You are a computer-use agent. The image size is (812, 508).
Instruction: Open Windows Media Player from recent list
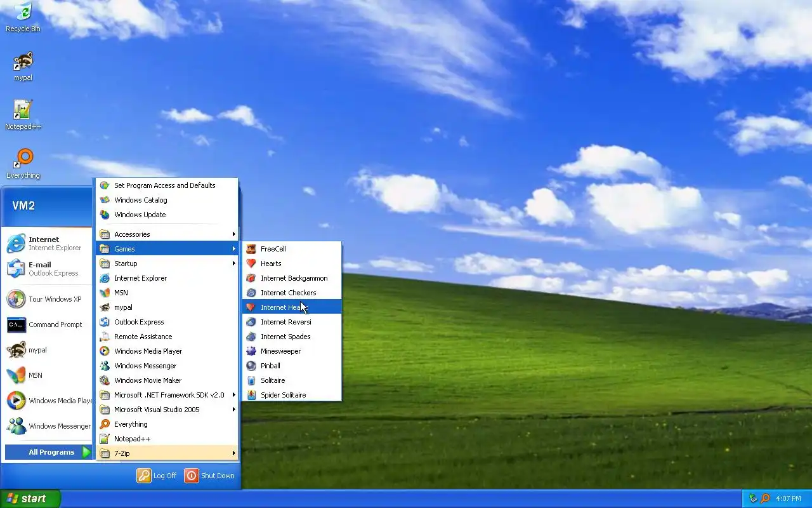tap(47, 401)
